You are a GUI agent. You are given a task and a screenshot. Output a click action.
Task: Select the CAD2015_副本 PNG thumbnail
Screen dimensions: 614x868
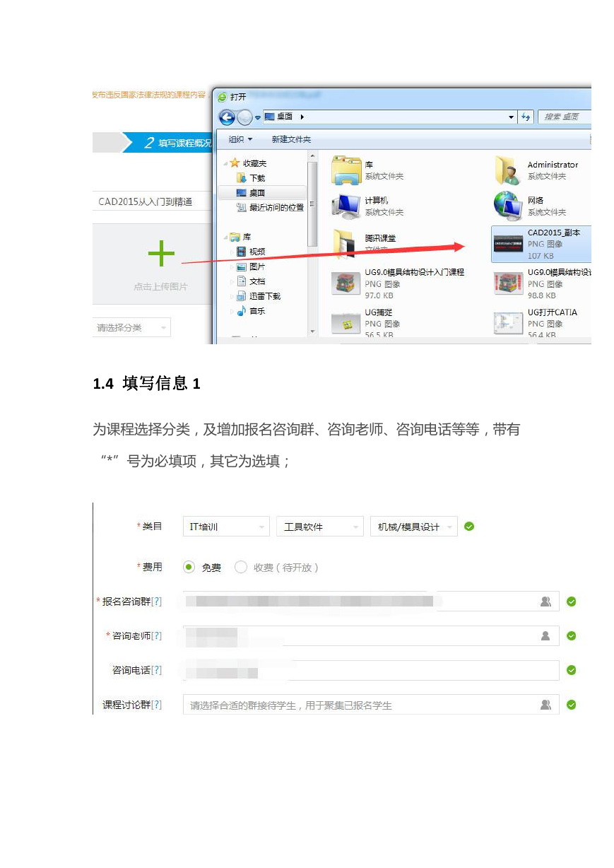[508, 245]
